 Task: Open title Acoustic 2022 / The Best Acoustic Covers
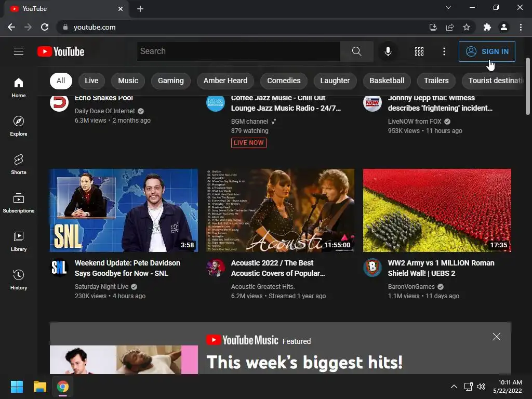pyautogui.click(x=278, y=268)
